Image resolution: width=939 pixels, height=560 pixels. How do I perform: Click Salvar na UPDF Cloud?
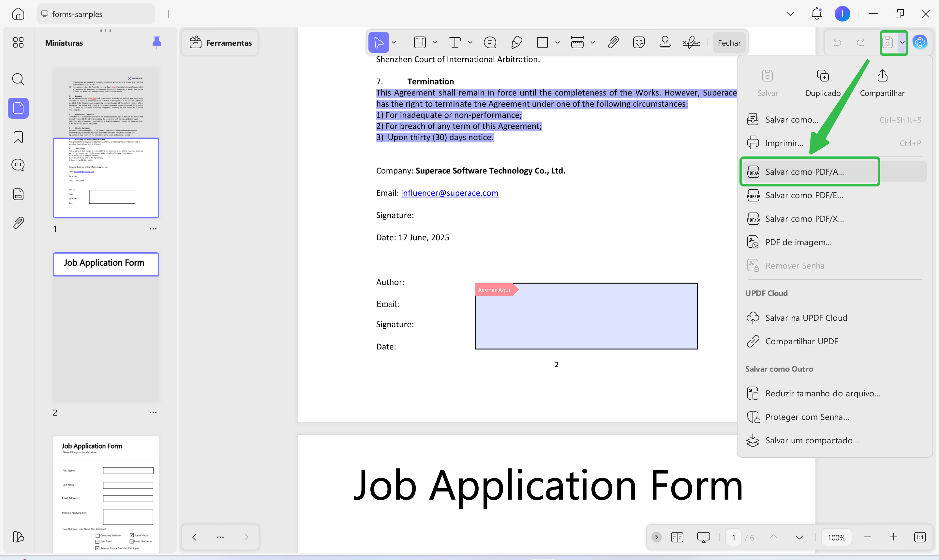[834, 318]
